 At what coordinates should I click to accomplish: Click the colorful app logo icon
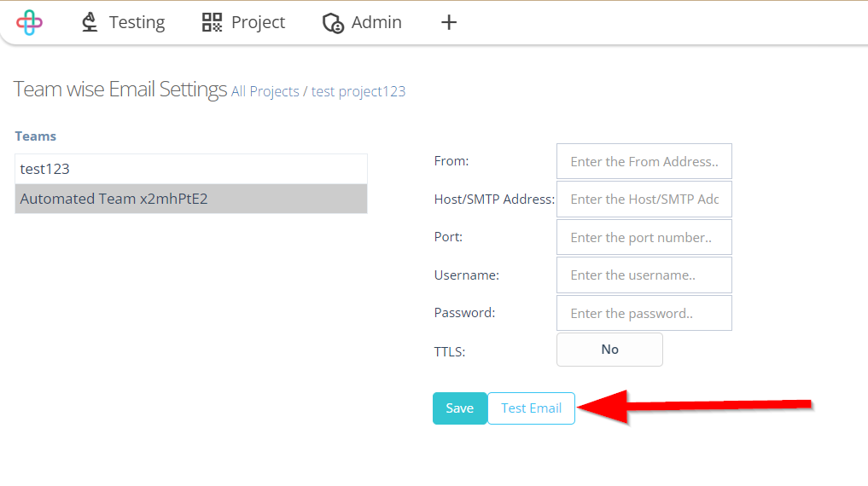(29, 23)
